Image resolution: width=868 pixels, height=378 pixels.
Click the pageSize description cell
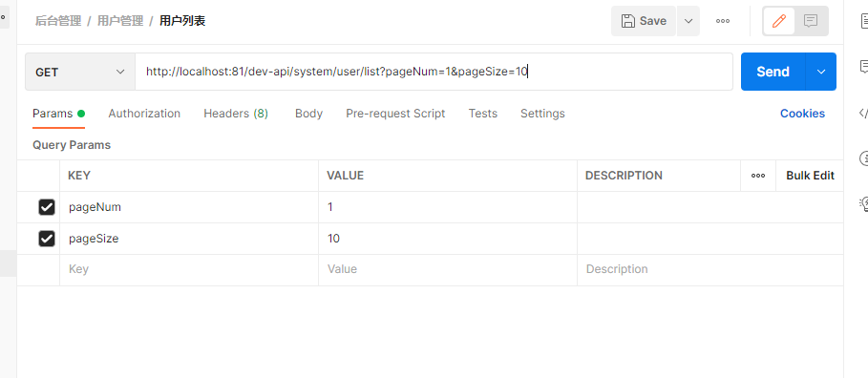tap(710, 239)
